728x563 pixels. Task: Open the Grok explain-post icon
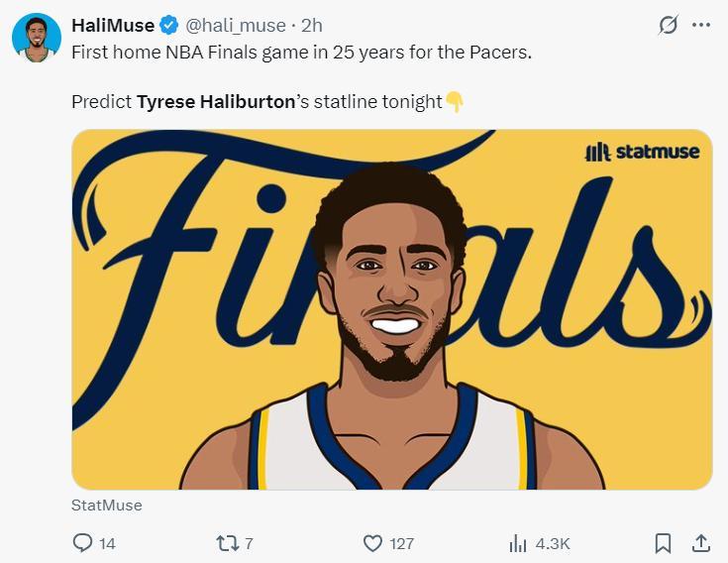(669, 25)
